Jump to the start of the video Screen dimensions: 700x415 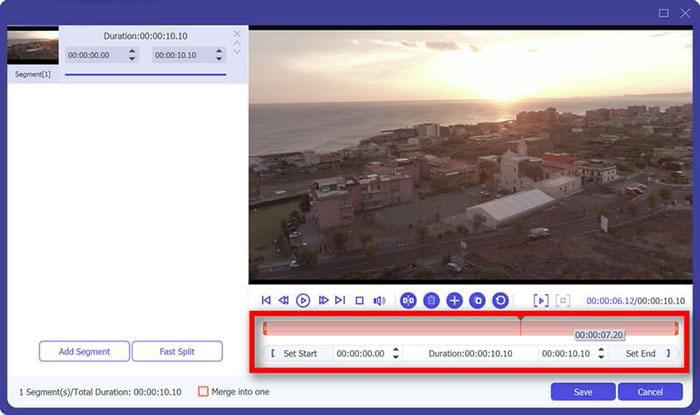266,300
